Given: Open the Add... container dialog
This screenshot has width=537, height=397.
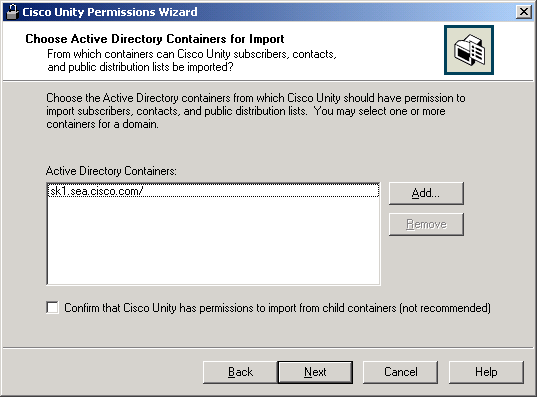Looking at the screenshot, I should (426, 194).
